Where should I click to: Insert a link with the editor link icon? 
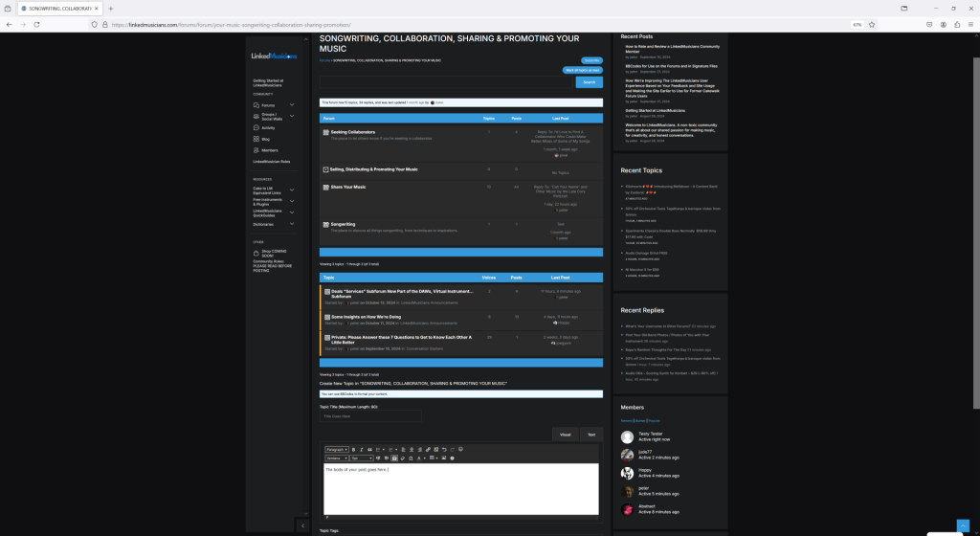(x=428, y=450)
